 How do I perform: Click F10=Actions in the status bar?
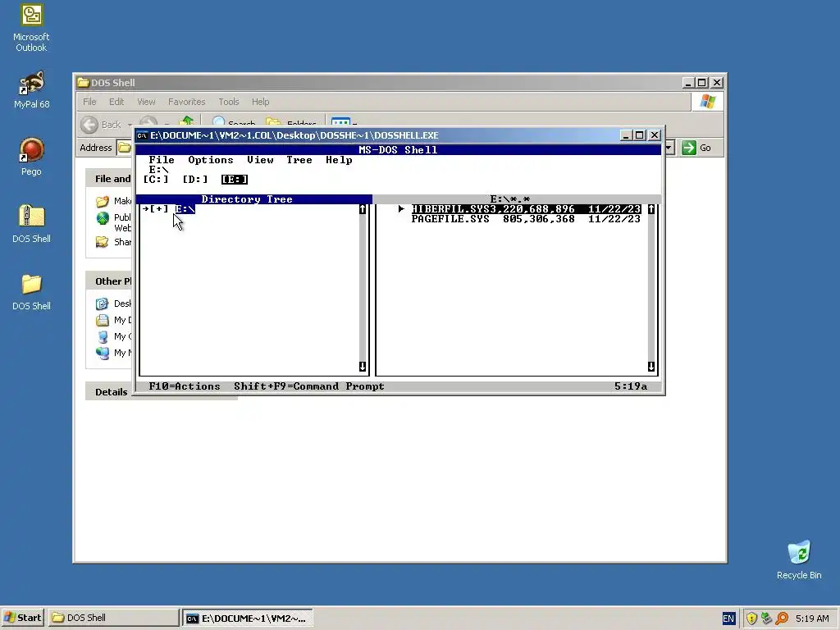185,386
